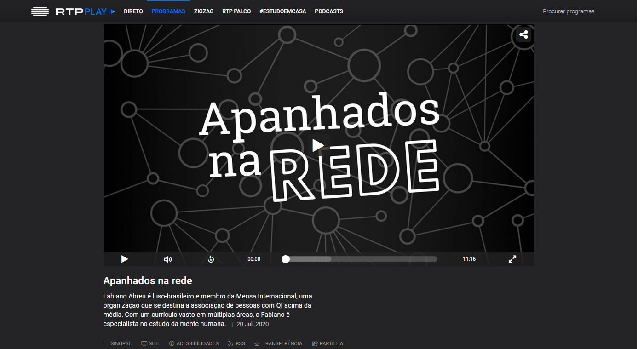Screen dimensions: 644x349
Task: Click the Transferência download link
Action: coord(278,343)
